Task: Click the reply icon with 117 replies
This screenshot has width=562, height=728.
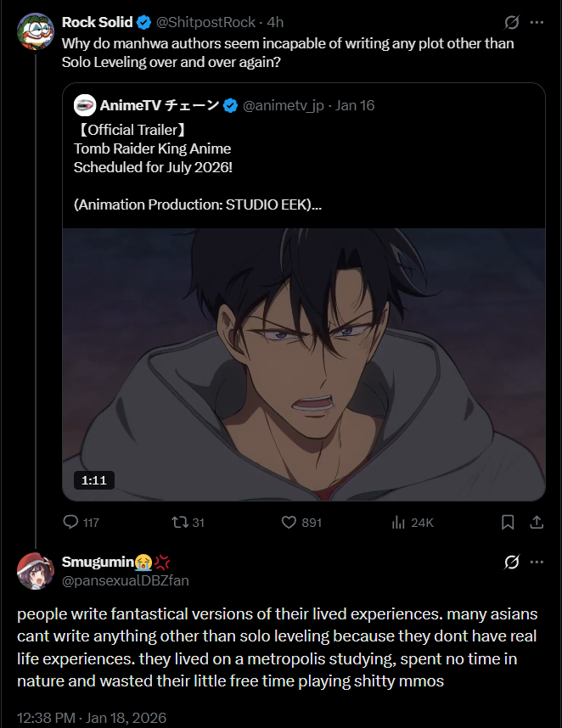Action: [71, 522]
